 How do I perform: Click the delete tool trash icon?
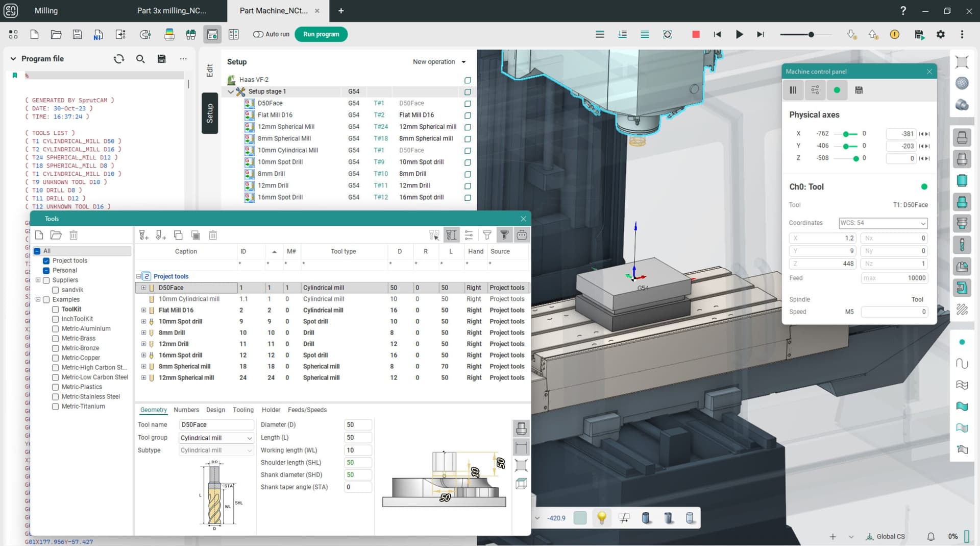(213, 235)
